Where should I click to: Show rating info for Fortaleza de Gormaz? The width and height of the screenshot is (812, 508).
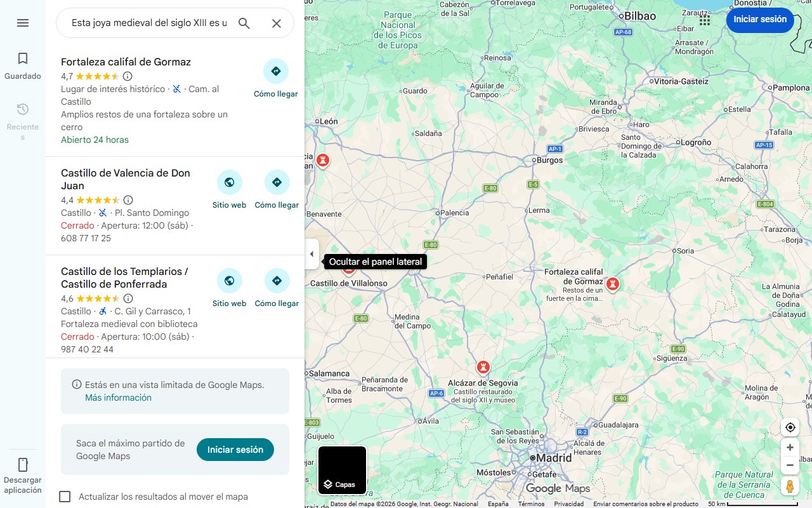point(128,76)
